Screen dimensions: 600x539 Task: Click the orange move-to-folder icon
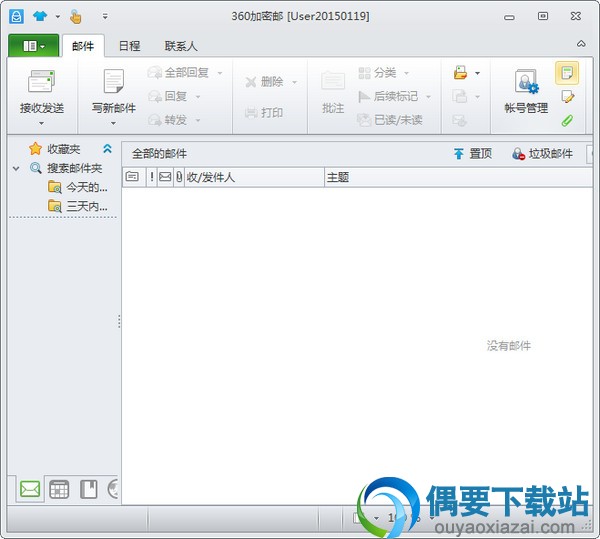click(460, 72)
